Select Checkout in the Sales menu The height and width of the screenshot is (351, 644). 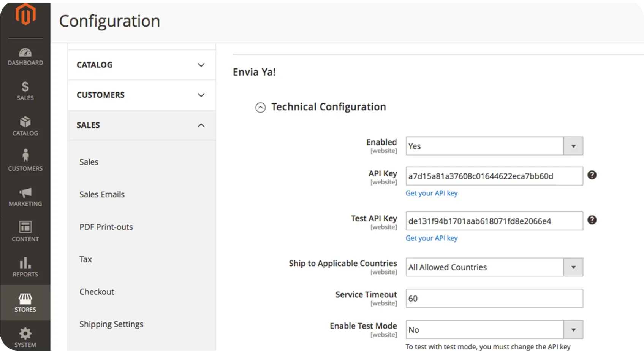tap(97, 292)
